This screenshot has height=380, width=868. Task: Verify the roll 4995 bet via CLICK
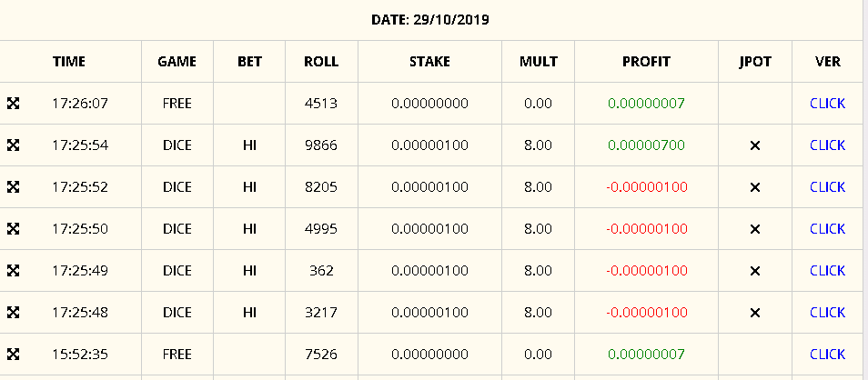827,229
